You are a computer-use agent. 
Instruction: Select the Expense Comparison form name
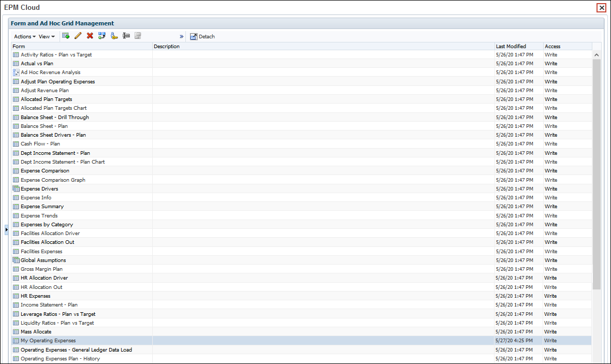tap(45, 171)
